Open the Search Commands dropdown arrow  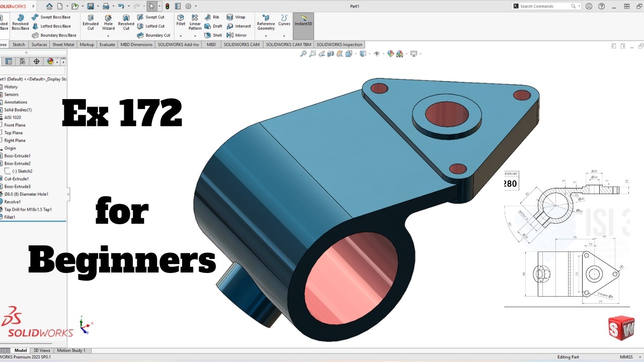579,7
